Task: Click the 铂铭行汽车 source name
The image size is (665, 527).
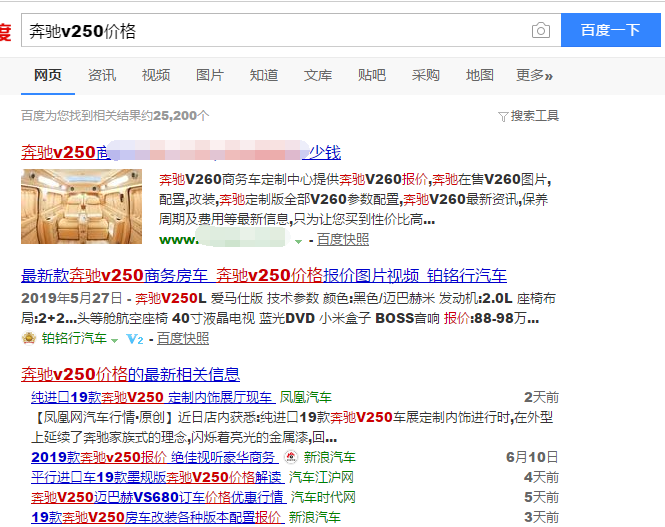Action: click(x=74, y=338)
